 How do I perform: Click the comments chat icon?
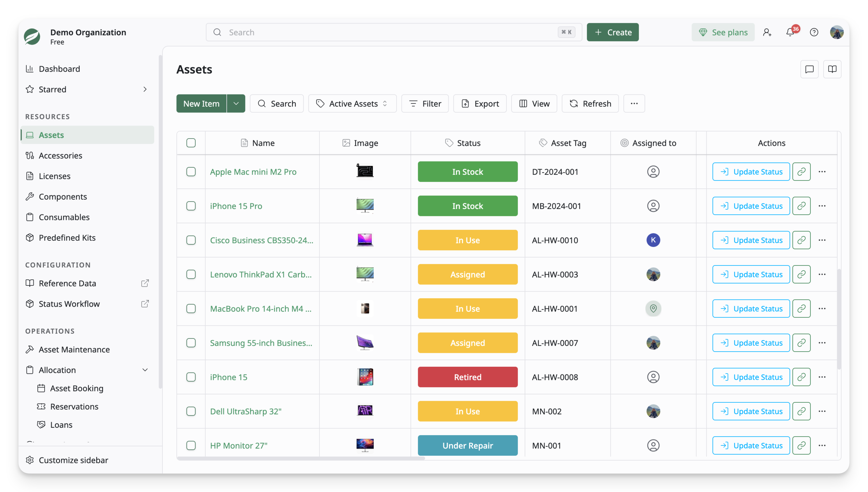click(x=809, y=69)
